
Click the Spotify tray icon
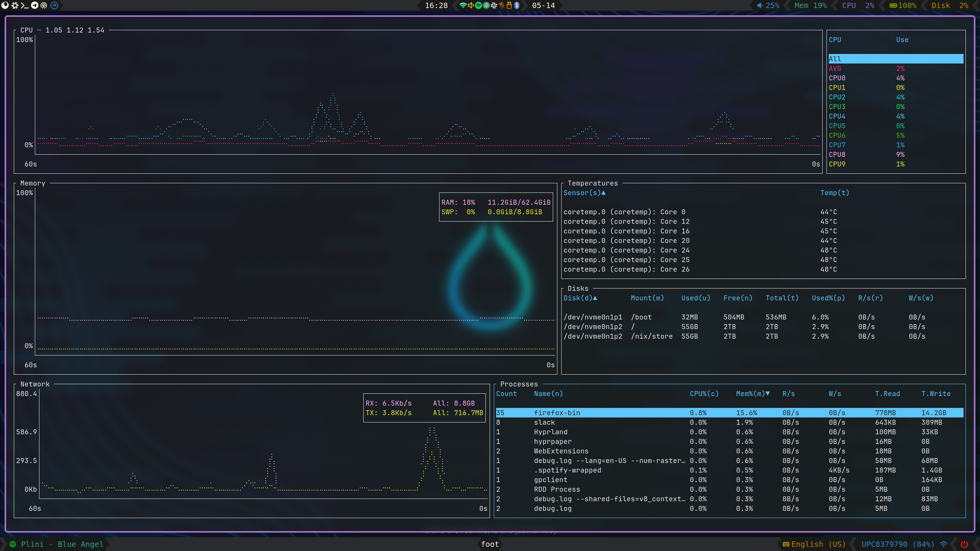[x=479, y=5]
